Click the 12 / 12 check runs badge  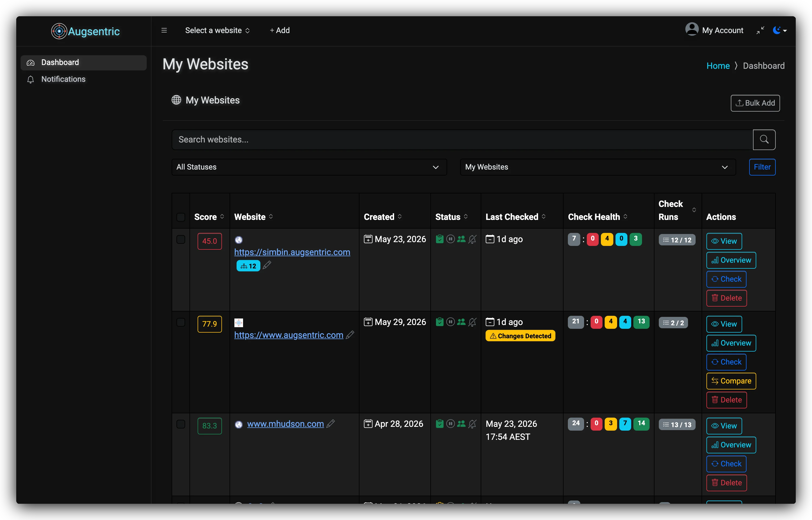point(677,240)
